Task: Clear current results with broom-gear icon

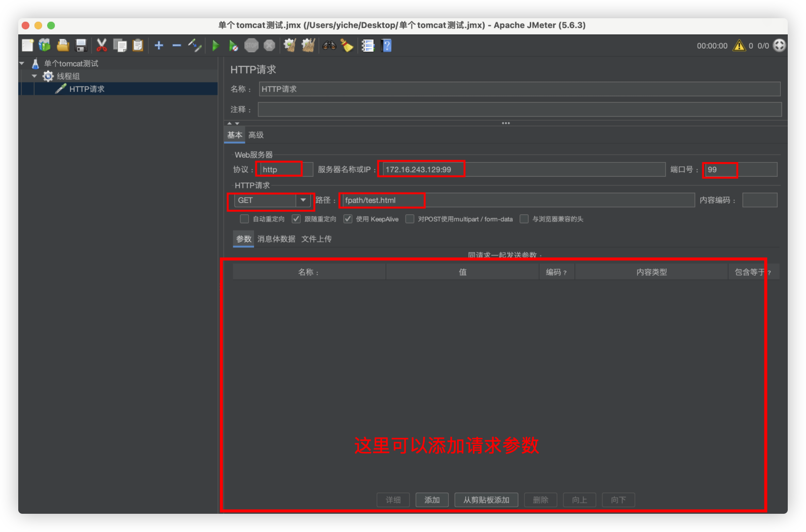Action: (290, 46)
